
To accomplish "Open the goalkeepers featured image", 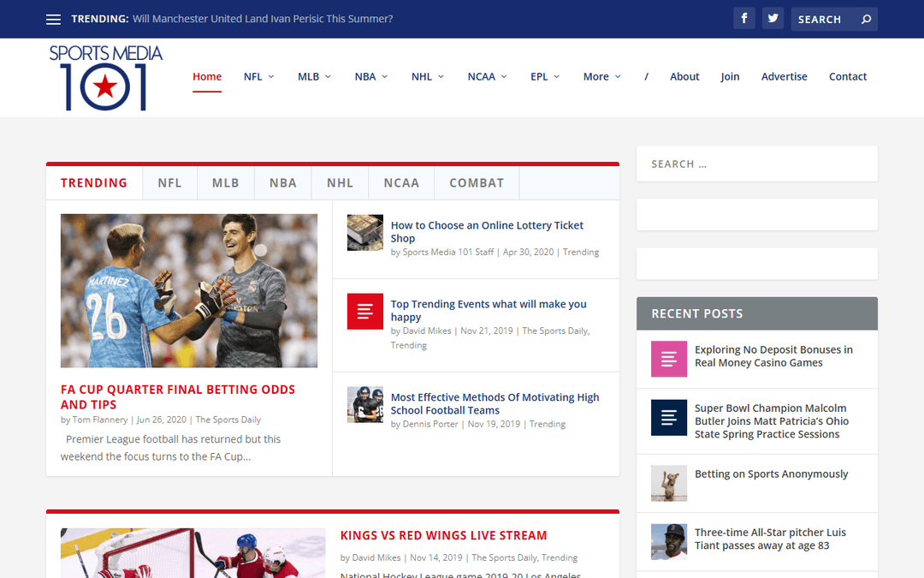I will [x=189, y=291].
